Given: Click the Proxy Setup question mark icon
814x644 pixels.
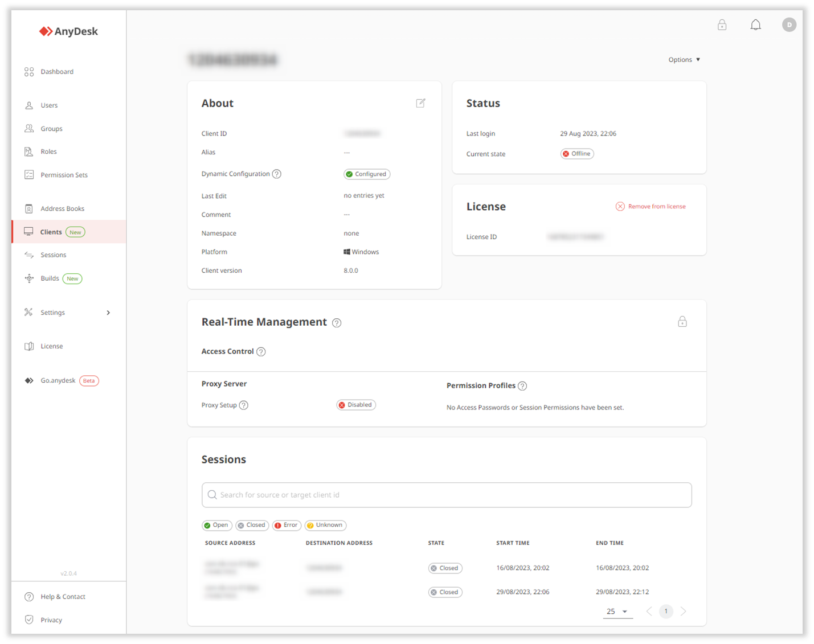Looking at the screenshot, I should pos(243,405).
